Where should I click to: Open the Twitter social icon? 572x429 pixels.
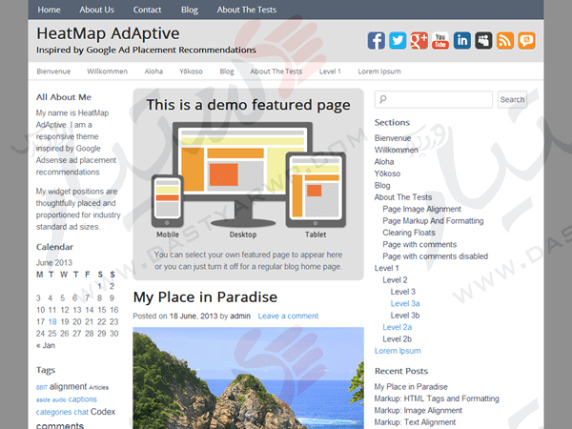398,40
